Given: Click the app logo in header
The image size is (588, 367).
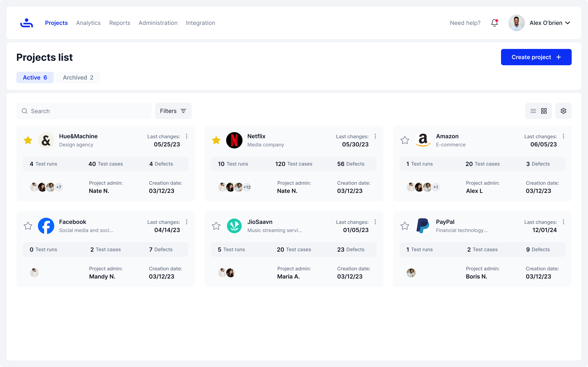Looking at the screenshot, I should click(27, 23).
